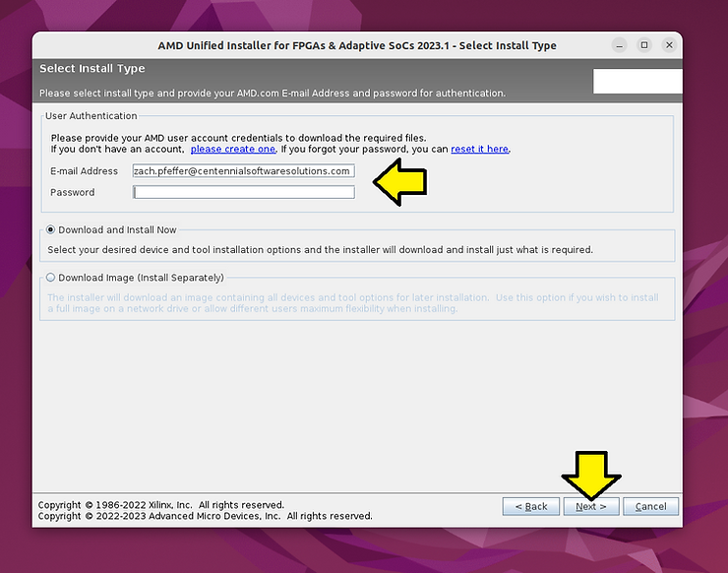Focus the Password input field
The height and width of the screenshot is (573, 728).
(x=243, y=192)
